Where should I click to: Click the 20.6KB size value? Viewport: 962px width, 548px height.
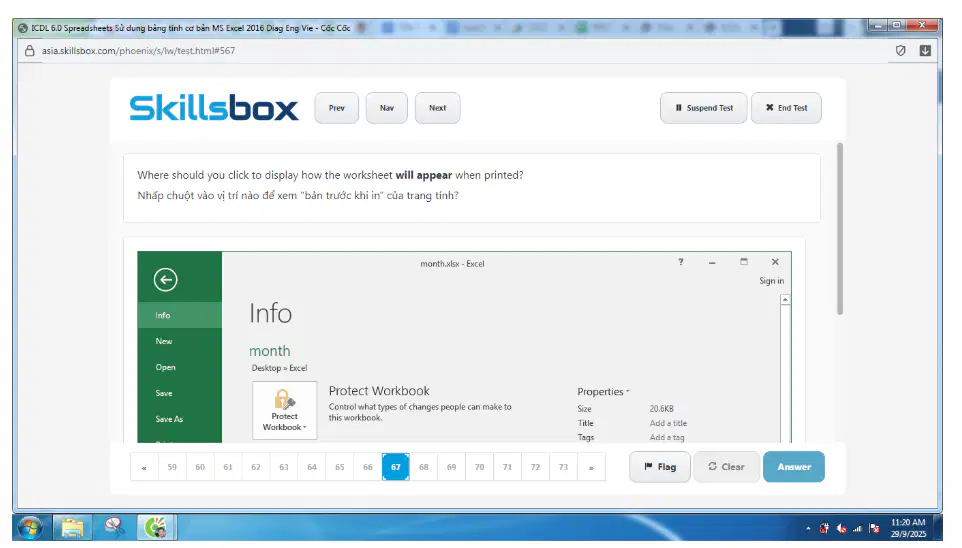(x=661, y=408)
